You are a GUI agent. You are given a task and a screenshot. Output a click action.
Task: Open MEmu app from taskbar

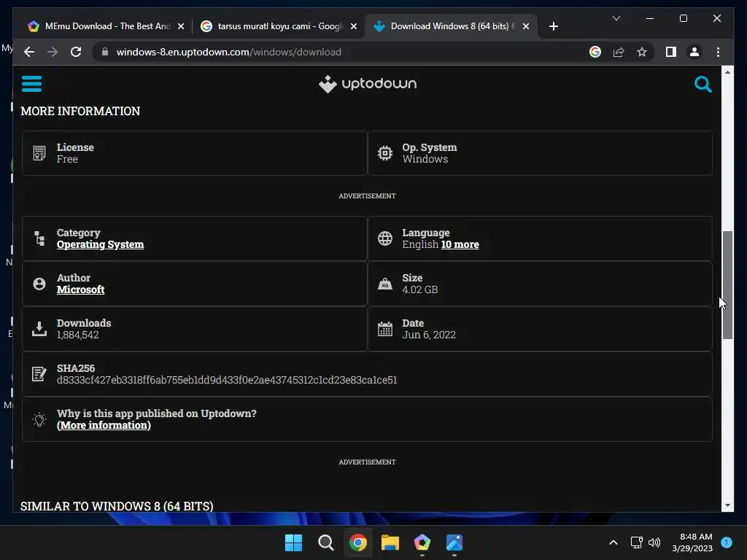point(422,542)
